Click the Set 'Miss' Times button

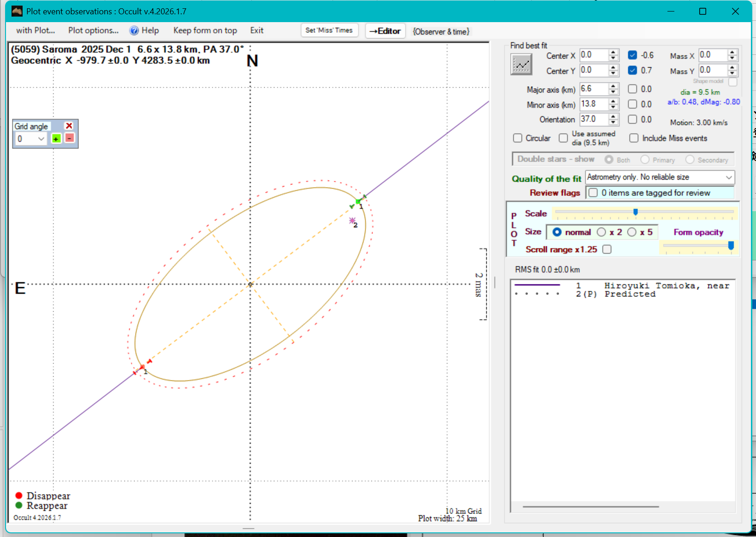(x=329, y=30)
